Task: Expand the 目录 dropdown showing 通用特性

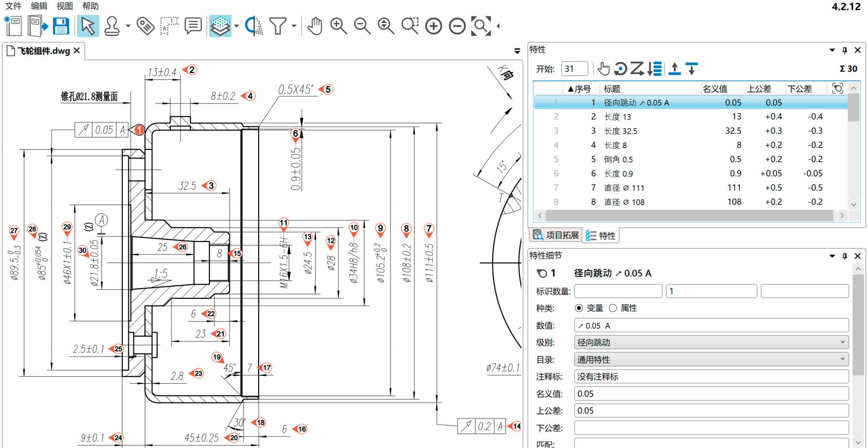Action: pos(711,360)
